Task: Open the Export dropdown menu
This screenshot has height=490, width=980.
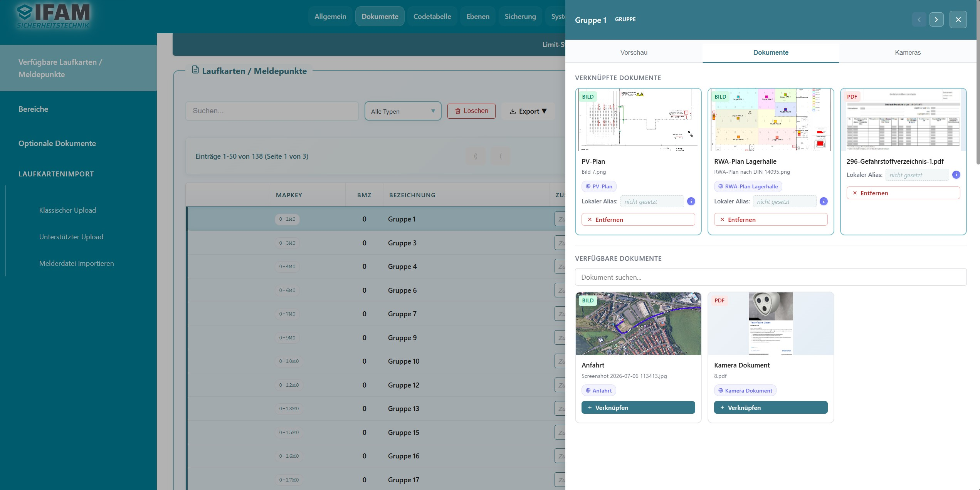Action: [x=528, y=111]
